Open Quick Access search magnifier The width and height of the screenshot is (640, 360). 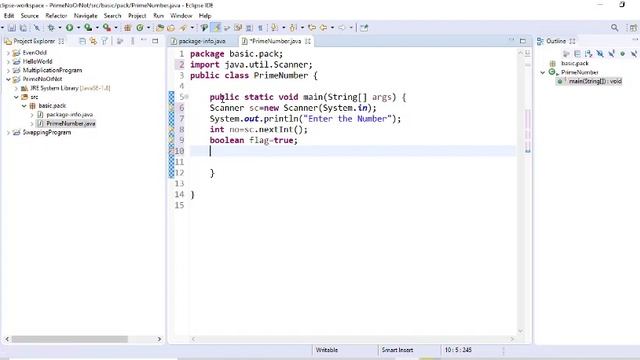click(615, 28)
